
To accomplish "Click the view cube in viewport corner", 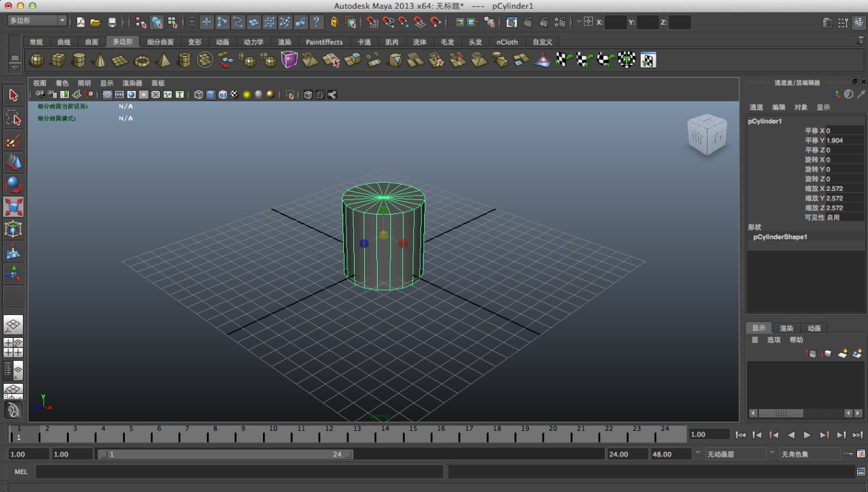I will 706,135.
